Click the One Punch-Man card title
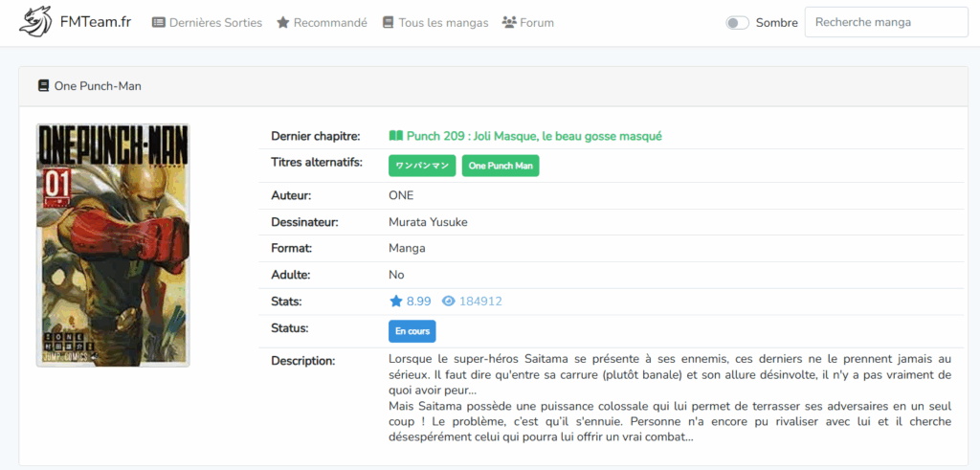This screenshot has height=470, width=980. [99, 85]
